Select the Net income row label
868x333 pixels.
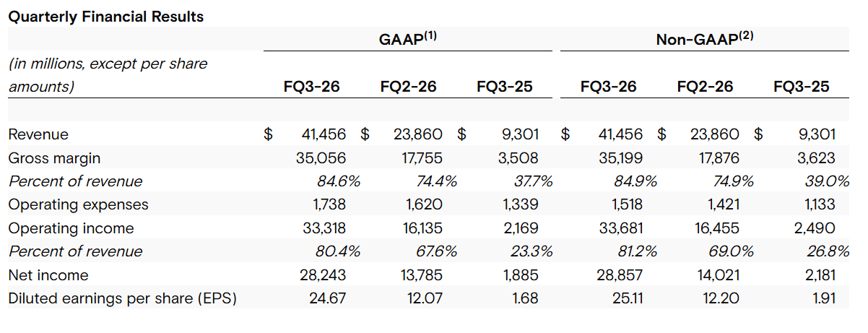[48, 275]
